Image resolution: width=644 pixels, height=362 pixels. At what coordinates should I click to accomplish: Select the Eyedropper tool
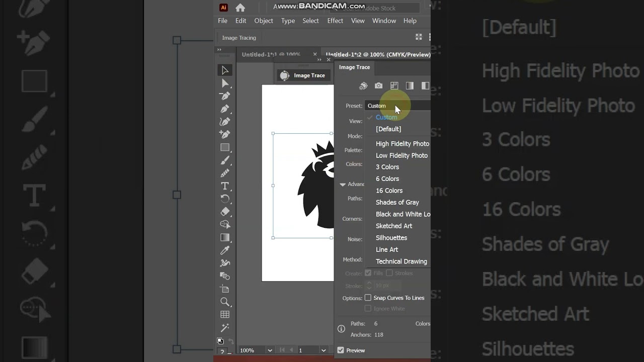pyautogui.click(x=225, y=250)
